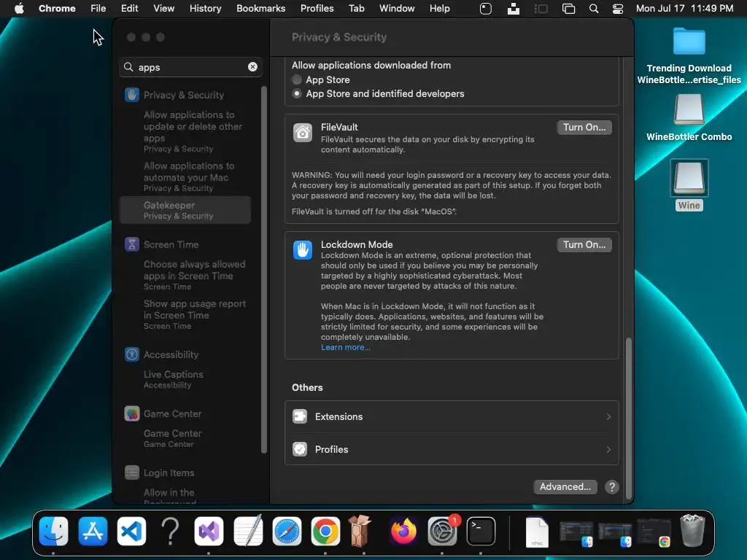Open Terminal from the Dock
This screenshot has height=560, width=747.
pyautogui.click(x=481, y=531)
